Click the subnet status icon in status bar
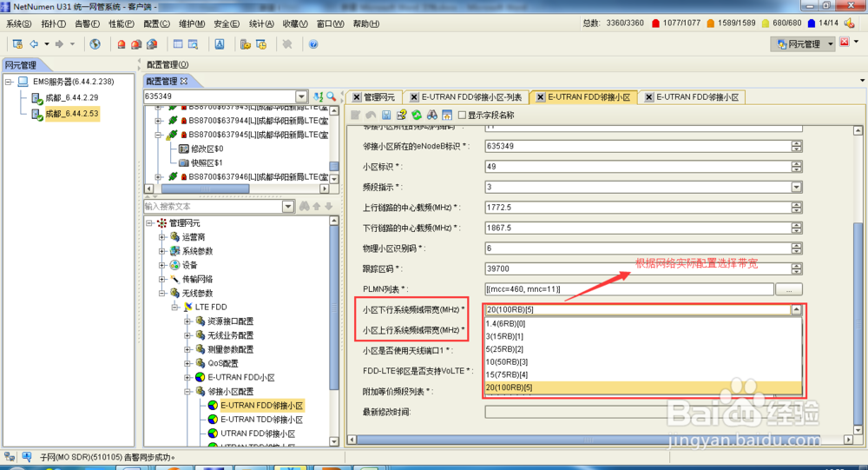The width and height of the screenshot is (868, 470). (x=10, y=457)
